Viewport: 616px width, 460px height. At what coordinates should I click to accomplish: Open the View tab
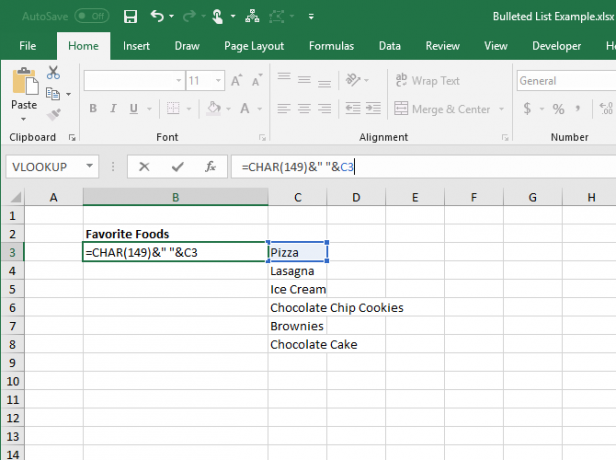click(x=496, y=46)
